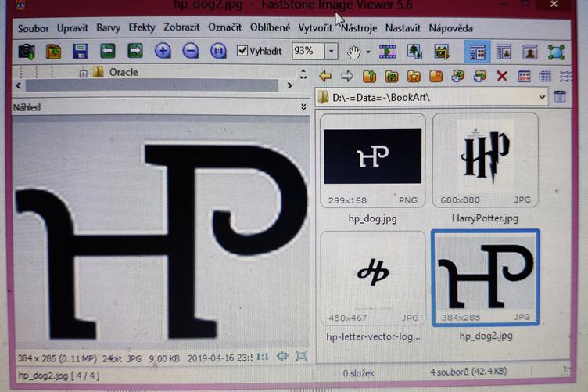
Task: Select the HarryPotter.jpg thumbnail
Action: click(486, 160)
